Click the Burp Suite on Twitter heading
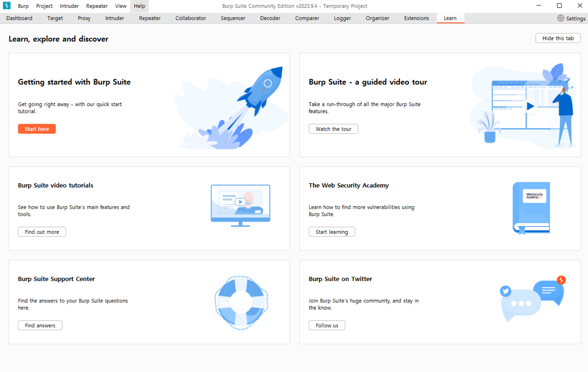588x372 pixels. coord(340,279)
